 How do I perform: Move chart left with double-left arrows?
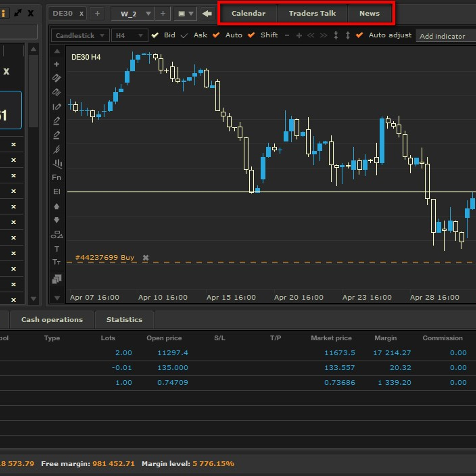pos(311,35)
